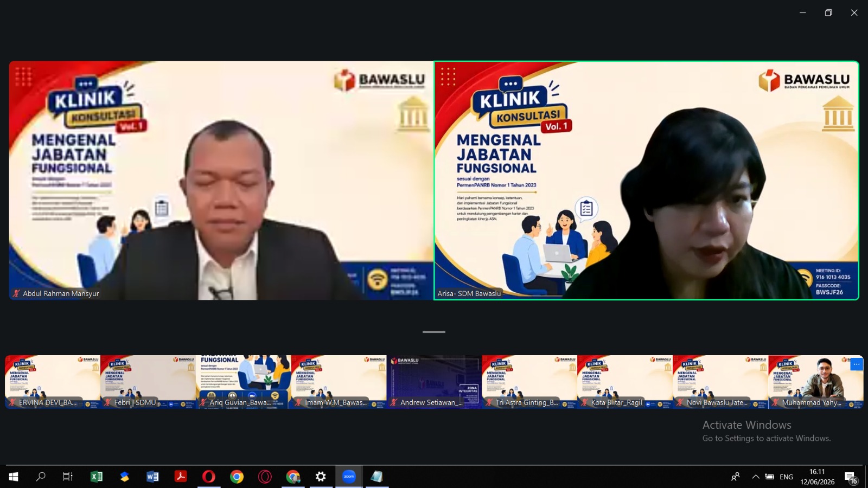Image resolution: width=868 pixels, height=488 pixels.
Task: Close the Zoom meeting window
Action: pos(854,12)
